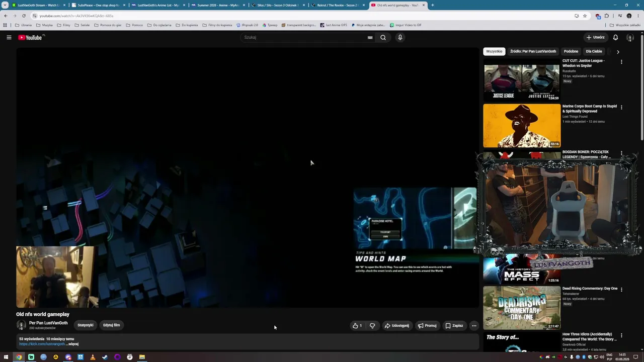Open the Filmy do kupienia bookmarks folder
644x362 pixels.
(x=217, y=25)
